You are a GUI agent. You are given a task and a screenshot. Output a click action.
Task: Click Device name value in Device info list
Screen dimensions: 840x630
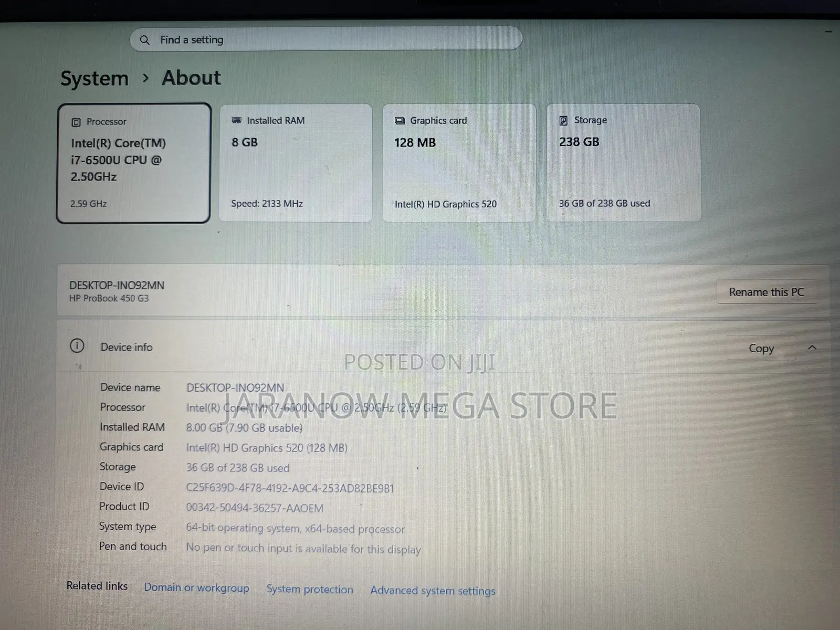click(x=235, y=387)
